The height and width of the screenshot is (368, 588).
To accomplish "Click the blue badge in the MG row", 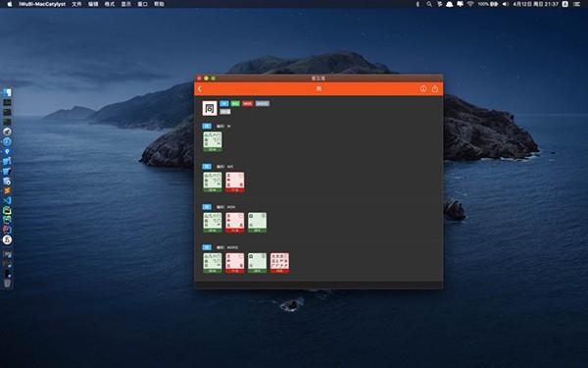I will pos(207,167).
